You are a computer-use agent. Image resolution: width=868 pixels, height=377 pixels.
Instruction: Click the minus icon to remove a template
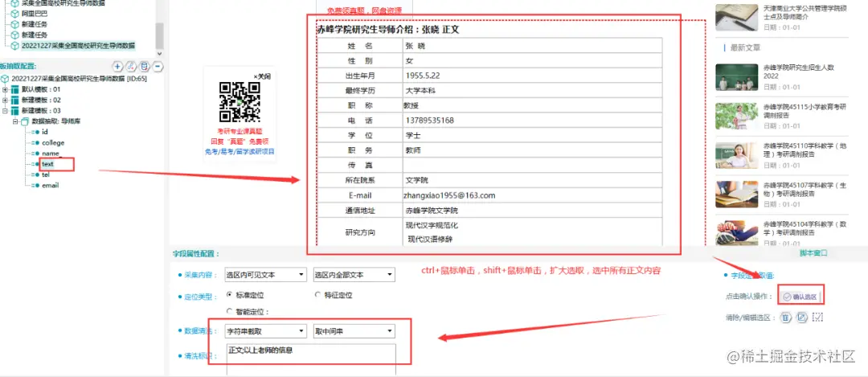point(158,67)
